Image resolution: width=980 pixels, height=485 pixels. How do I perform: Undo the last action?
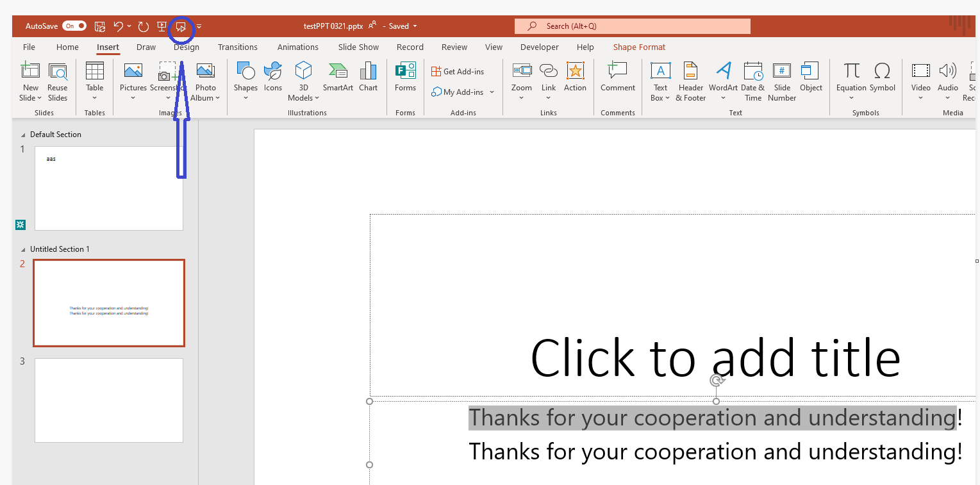118,26
